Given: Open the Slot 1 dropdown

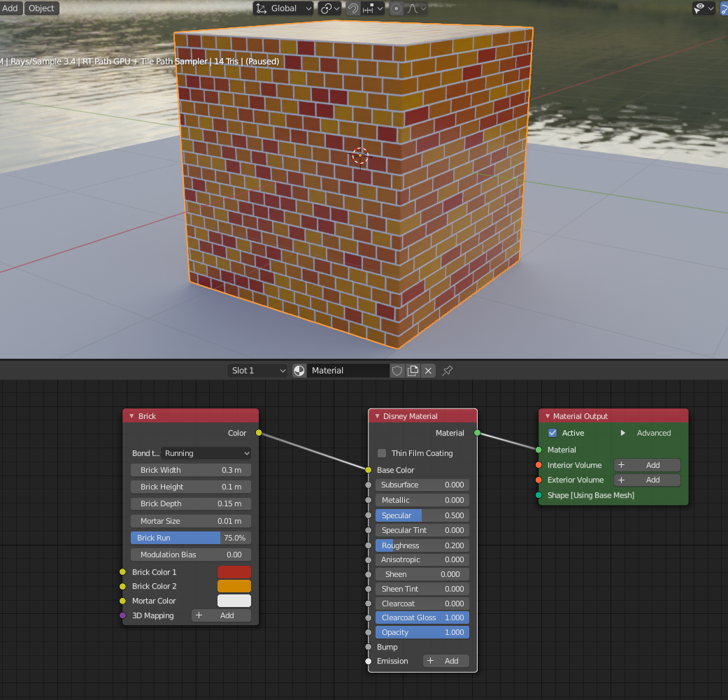Looking at the screenshot, I should tap(257, 371).
